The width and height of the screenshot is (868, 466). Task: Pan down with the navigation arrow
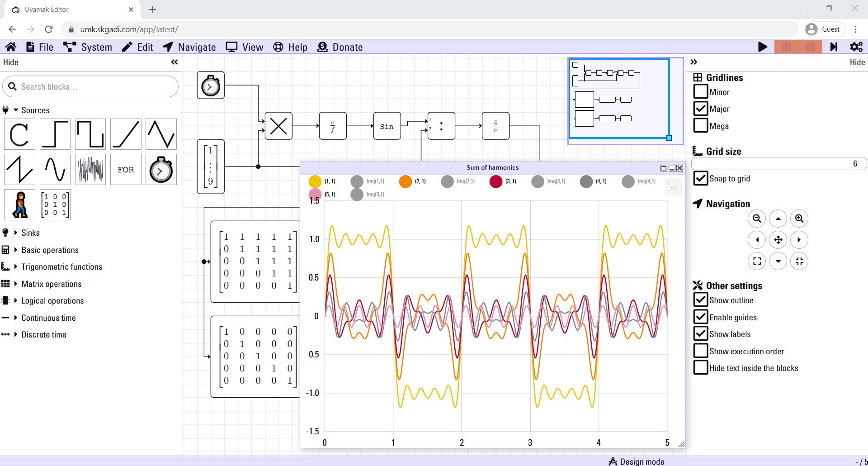(778, 261)
